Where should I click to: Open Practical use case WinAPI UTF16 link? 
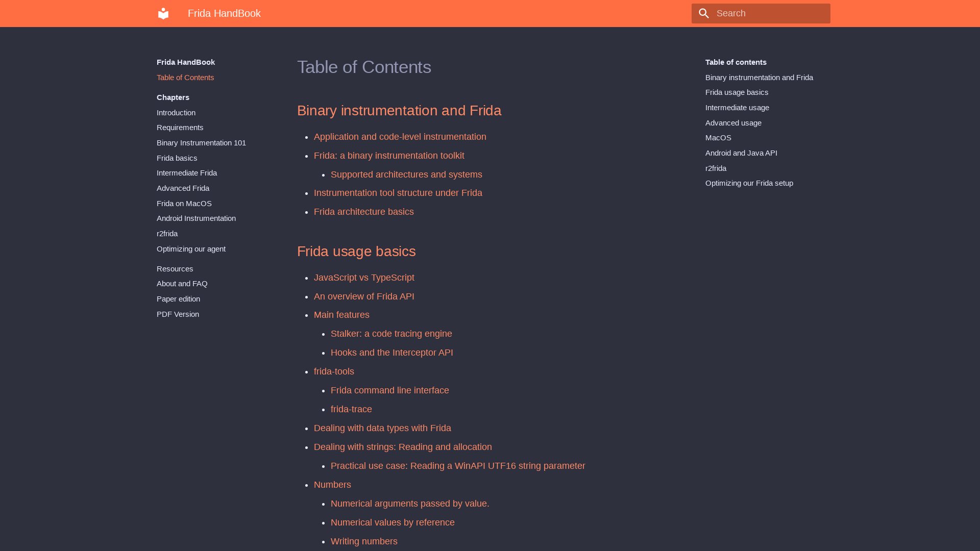coord(458,466)
